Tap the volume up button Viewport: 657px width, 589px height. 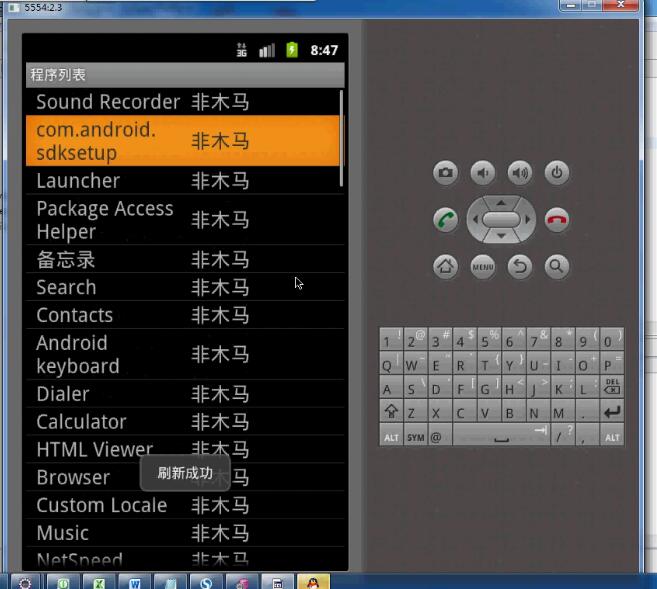pyautogui.click(x=520, y=173)
